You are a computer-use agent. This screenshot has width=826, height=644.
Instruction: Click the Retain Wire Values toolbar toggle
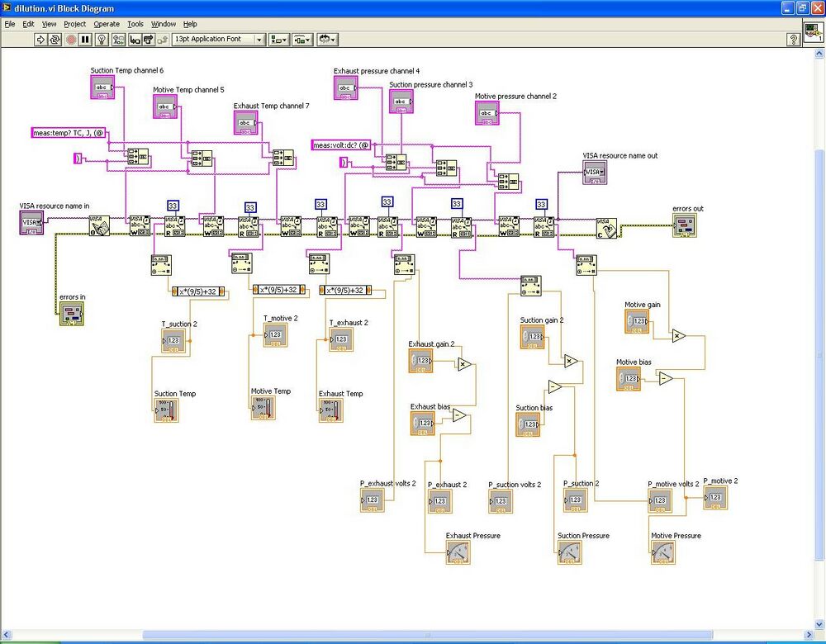[119, 39]
